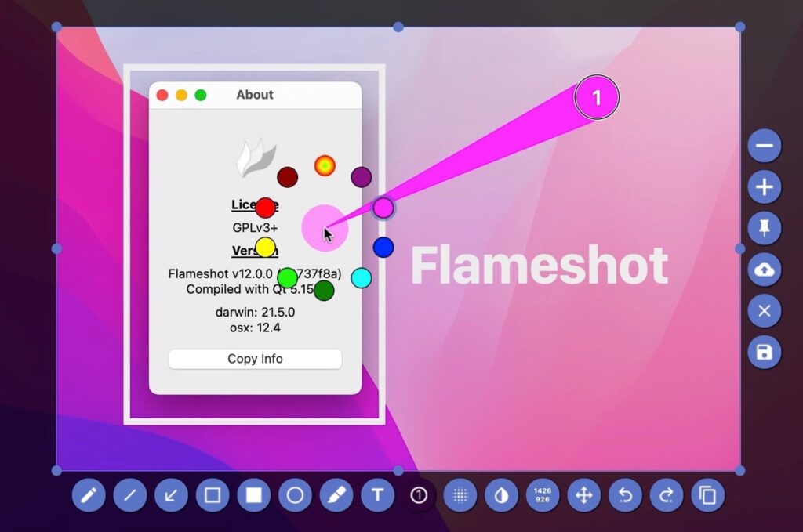The height and width of the screenshot is (532, 803).
Task: Select the Invert colors tool
Action: 501,495
